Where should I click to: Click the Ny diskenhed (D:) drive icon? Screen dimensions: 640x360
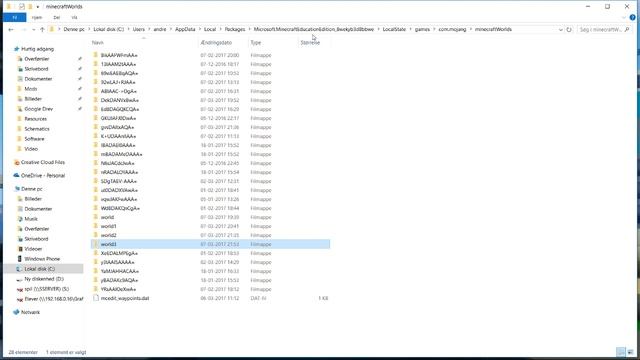19,279
